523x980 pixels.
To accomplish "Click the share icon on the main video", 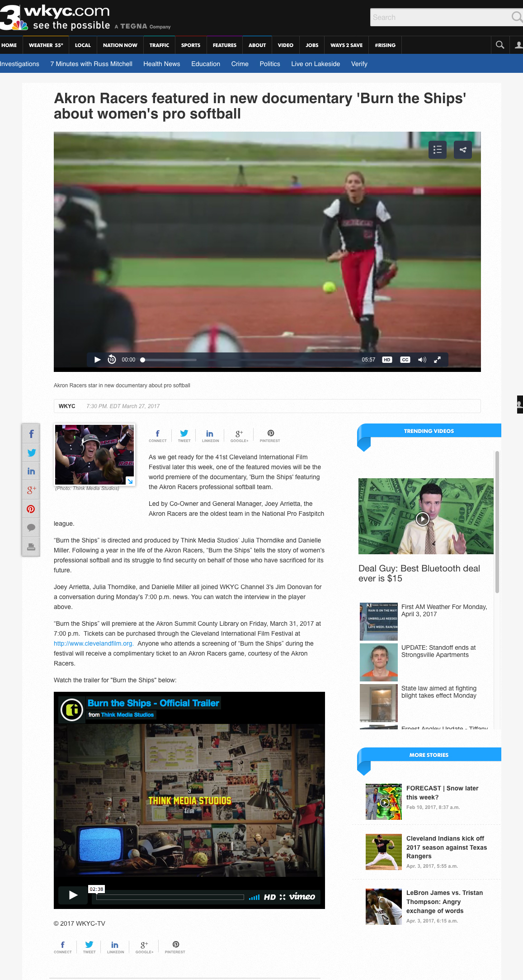I will [x=463, y=150].
